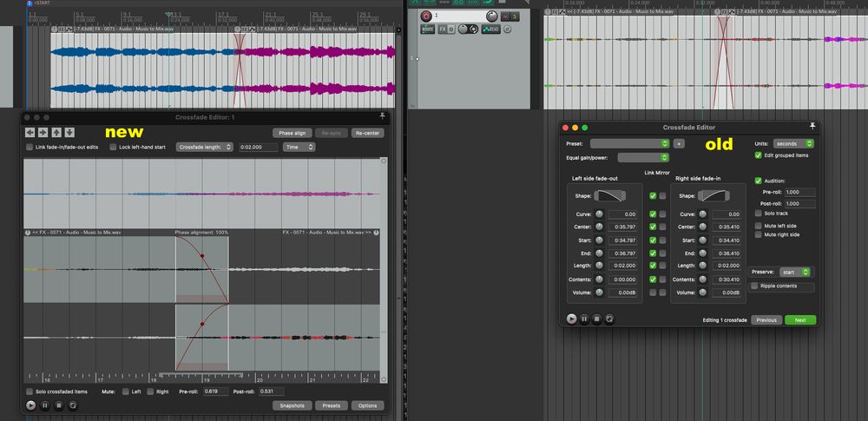Play audition in new Crossfade Editor
This screenshot has height=421, width=868.
click(30, 405)
